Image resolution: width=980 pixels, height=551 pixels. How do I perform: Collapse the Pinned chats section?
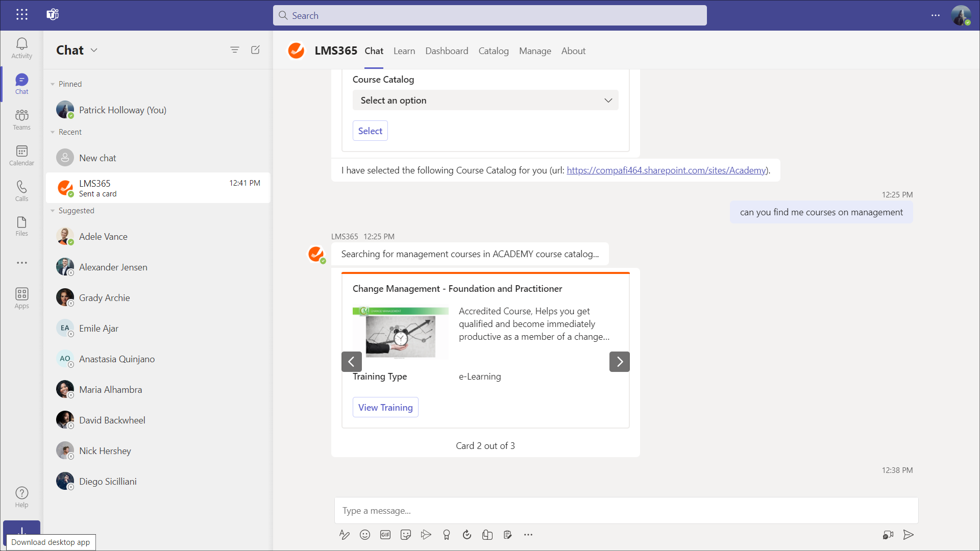coord(53,84)
